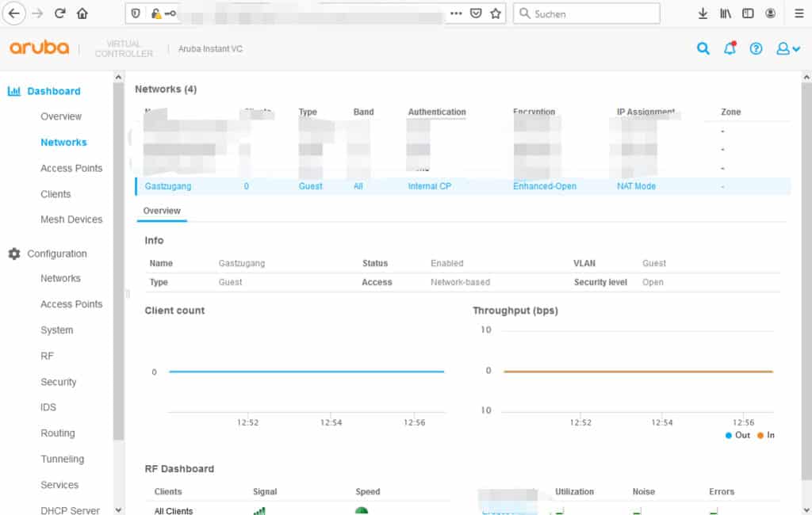Bookmark this page with the star
Viewport: 812px width, 515px height.
click(x=496, y=13)
